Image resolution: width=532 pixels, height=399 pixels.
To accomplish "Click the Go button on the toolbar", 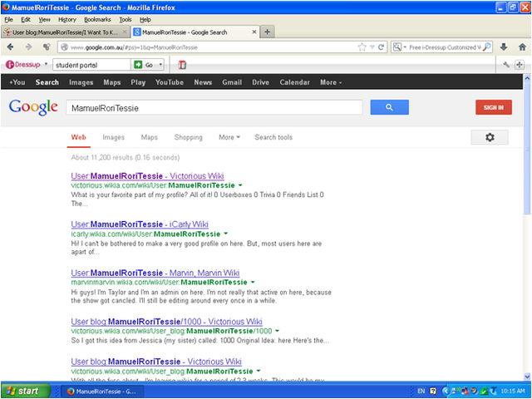I will tap(144, 65).
